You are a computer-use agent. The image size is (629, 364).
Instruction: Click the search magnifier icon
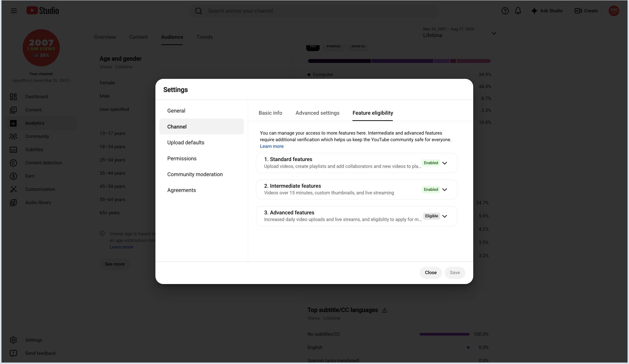tap(198, 11)
